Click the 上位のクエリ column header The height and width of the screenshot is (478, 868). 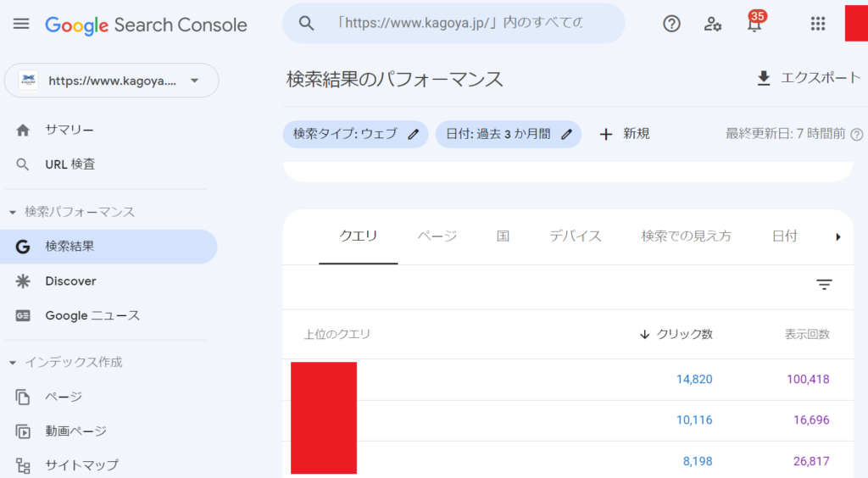click(x=337, y=334)
